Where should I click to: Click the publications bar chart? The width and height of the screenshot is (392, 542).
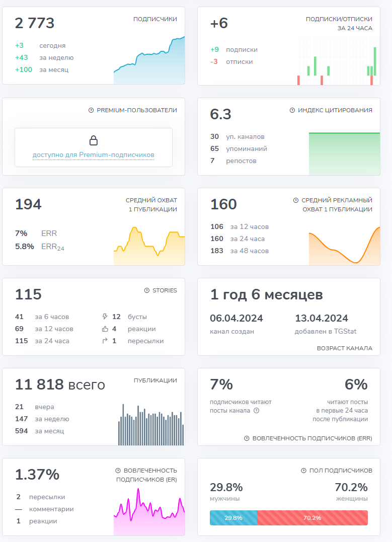tap(151, 425)
